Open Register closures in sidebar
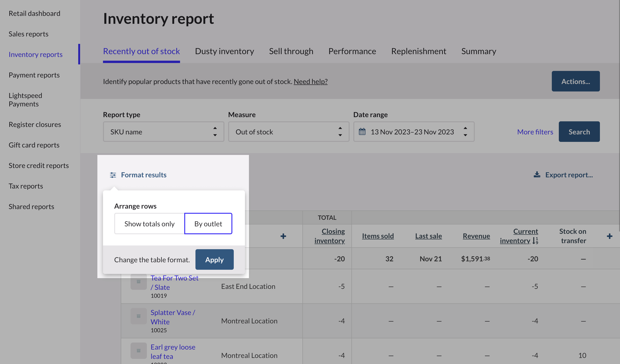 click(x=35, y=124)
